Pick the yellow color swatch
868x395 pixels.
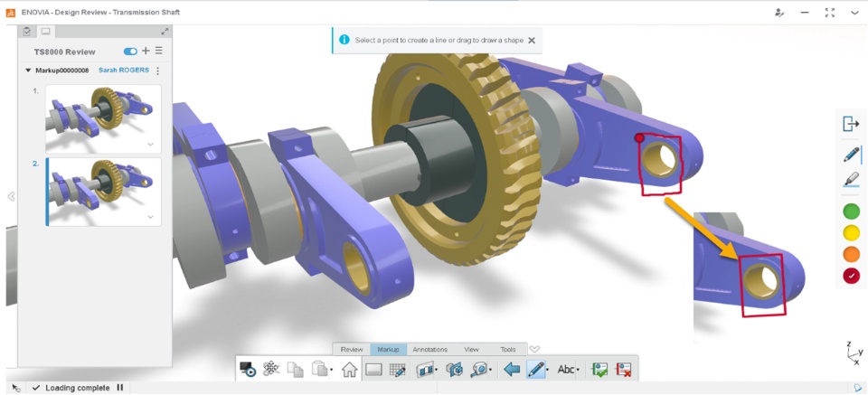click(851, 233)
